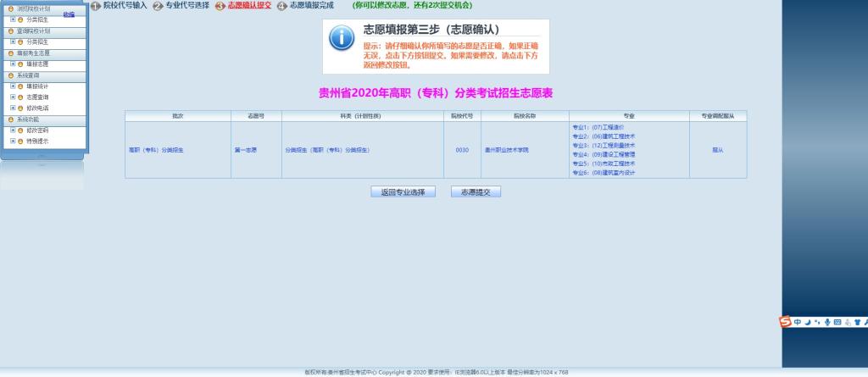Click the blue info icon in confirmation box
The height and width of the screenshot is (377, 868).
pyautogui.click(x=342, y=37)
